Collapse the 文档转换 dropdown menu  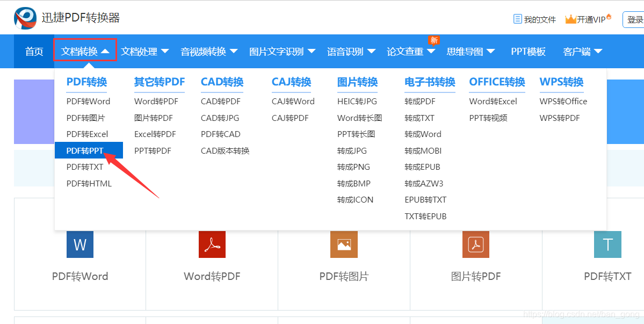(85, 51)
